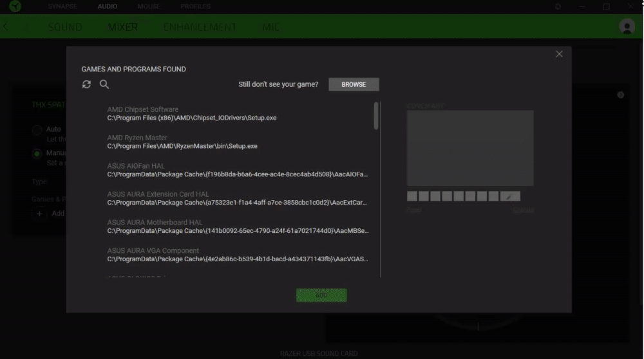Switch to the Mixer tab
Screen dimensions: 644x359
coord(123,27)
